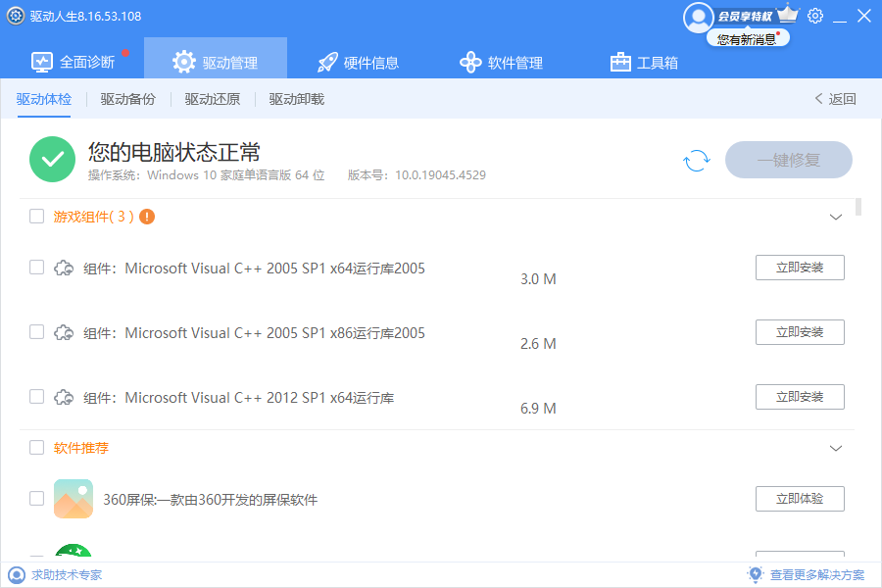
Task: Click the user avatar profile icon
Action: pos(699,17)
